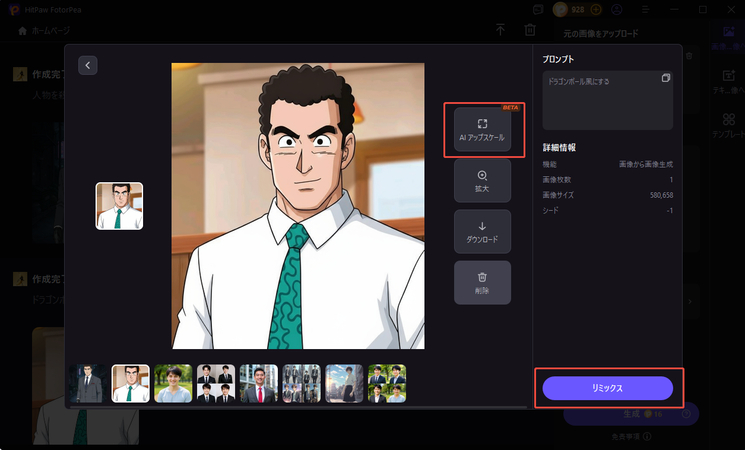Click the filmstrip horizontal scrollbar

(298, 407)
